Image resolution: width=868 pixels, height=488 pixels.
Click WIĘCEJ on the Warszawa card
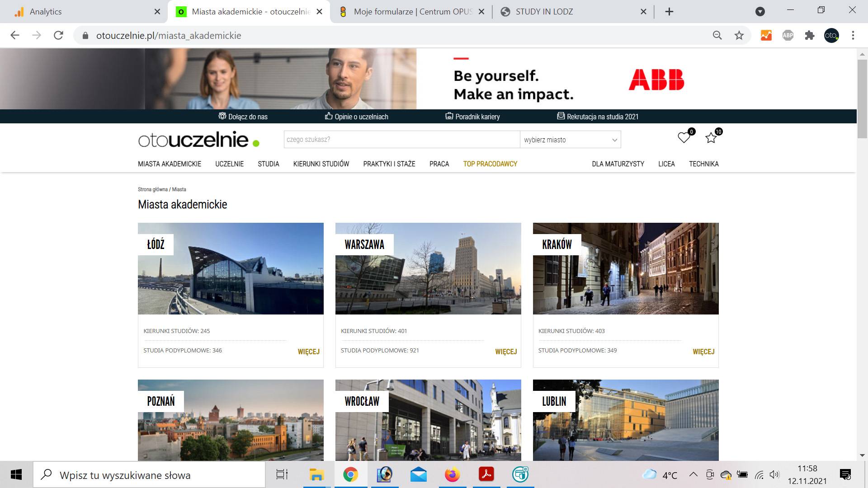click(506, 352)
